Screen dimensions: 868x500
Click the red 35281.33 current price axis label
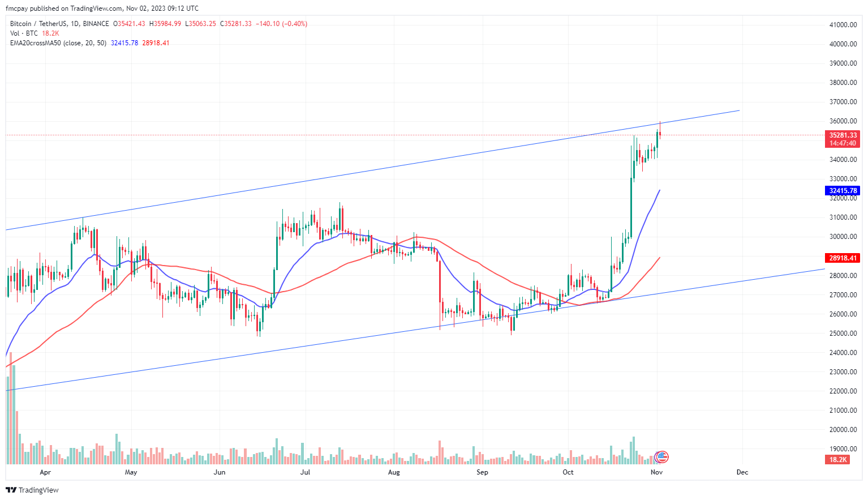click(x=843, y=135)
